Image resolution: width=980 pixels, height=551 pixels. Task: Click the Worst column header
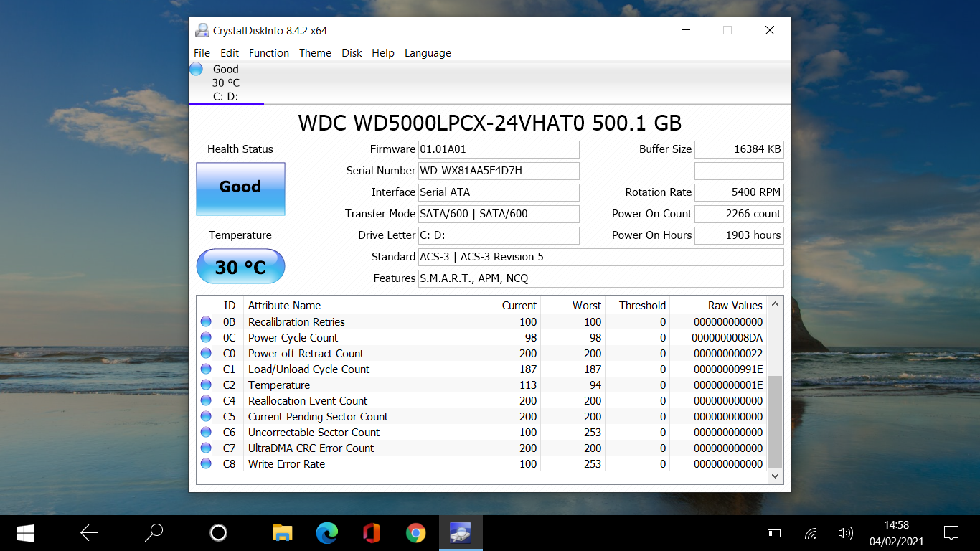click(573, 306)
